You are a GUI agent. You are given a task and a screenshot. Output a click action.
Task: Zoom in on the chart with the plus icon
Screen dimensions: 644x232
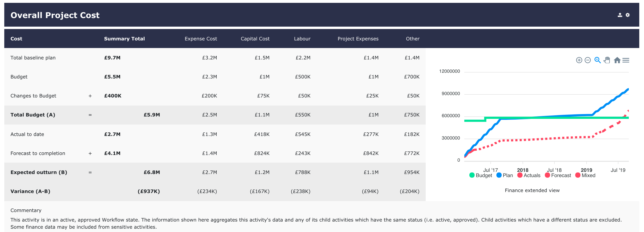click(x=579, y=60)
